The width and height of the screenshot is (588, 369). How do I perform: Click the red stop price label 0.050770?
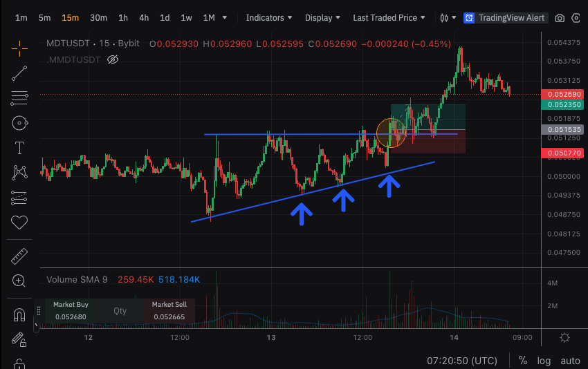(562, 153)
